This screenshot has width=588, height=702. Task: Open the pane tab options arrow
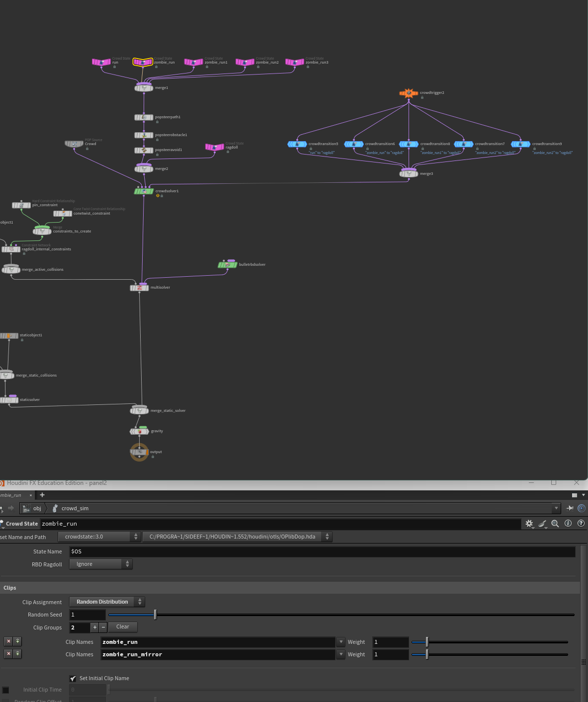[583, 495]
